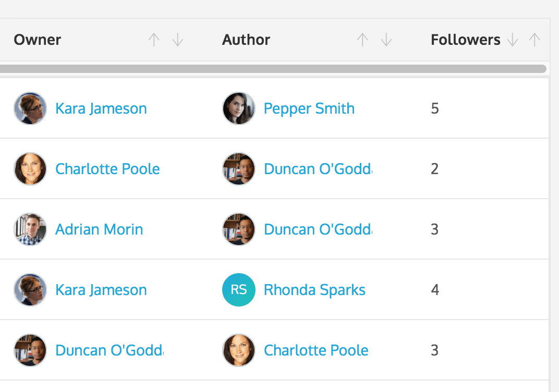Open owner Charlotte Poole's profile link
Image resolution: width=559 pixels, height=392 pixels.
[x=107, y=169]
